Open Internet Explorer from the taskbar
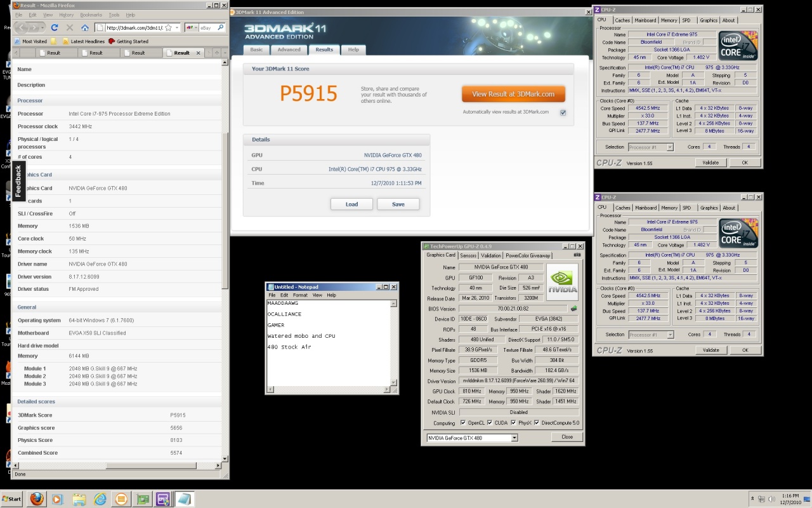Screen dimensions: 812x508 tap(100, 499)
